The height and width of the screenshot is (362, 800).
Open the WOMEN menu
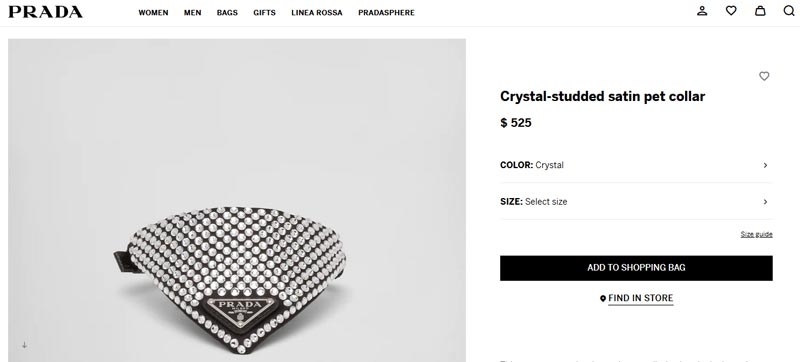[x=153, y=13]
